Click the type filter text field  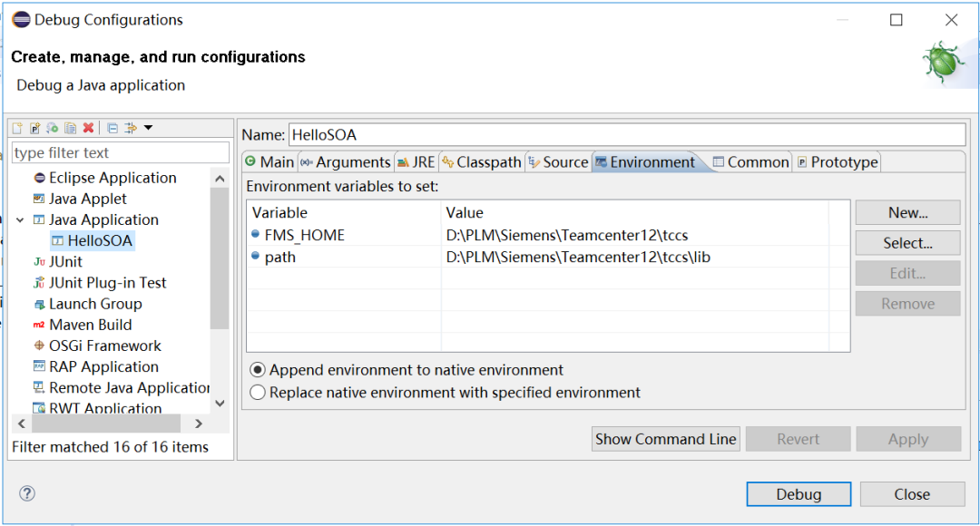click(120, 153)
